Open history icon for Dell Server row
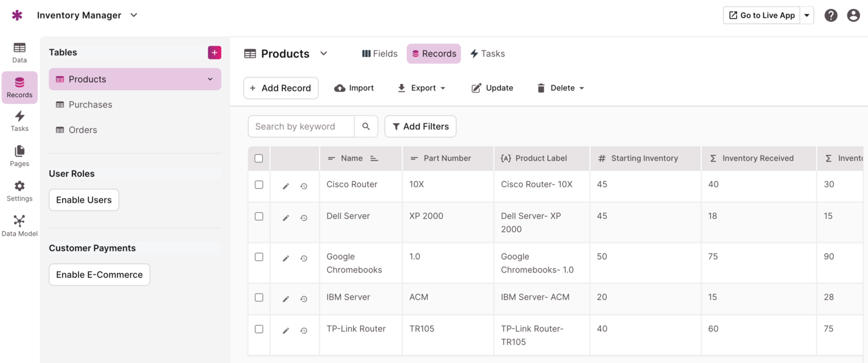Image resolution: width=868 pixels, height=363 pixels. [304, 218]
